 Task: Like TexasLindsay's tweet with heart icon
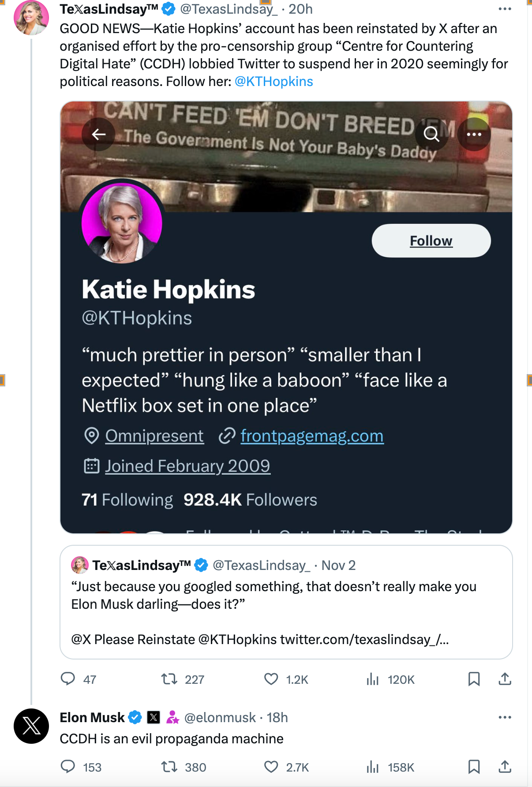(271, 679)
